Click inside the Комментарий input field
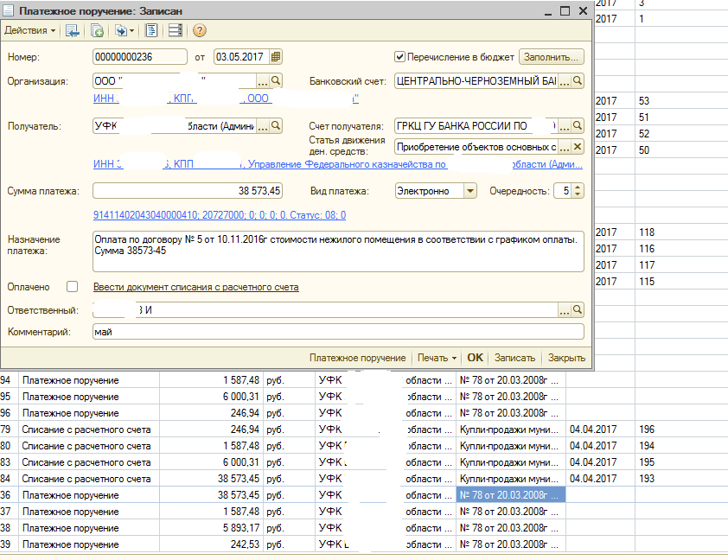This screenshot has width=728, height=560. (337, 331)
